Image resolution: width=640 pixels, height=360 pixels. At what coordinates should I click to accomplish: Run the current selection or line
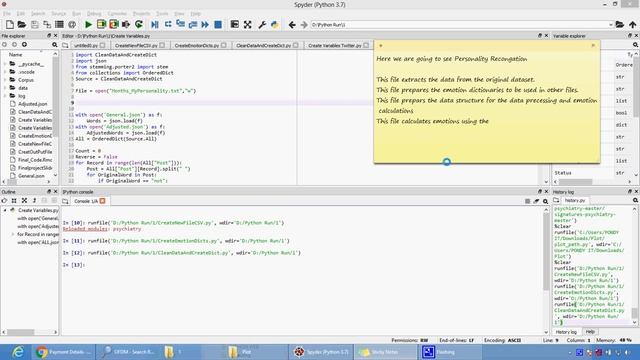126,24
